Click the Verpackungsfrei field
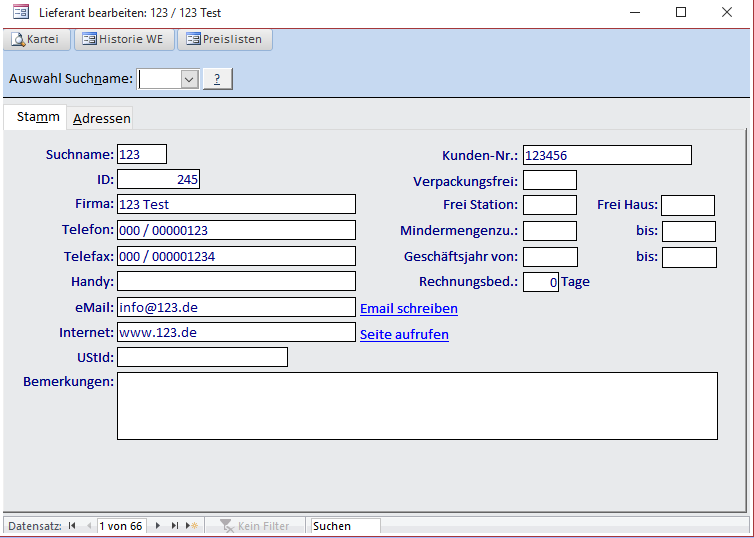This screenshot has height=538, width=754. click(x=550, y=180)
